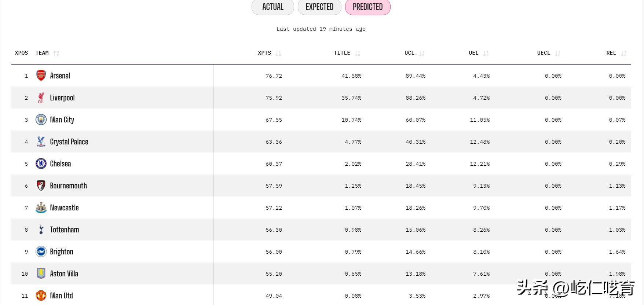
Task: Open the Man Utd team name
Action: [x=61, y=295]
